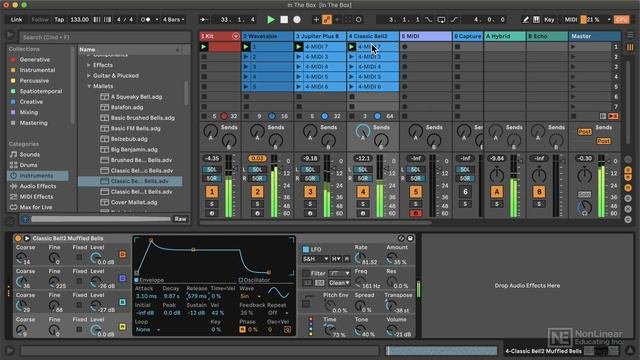The image size is (640, 360).
Task: Select the Percussive collection
Action: 34,81
